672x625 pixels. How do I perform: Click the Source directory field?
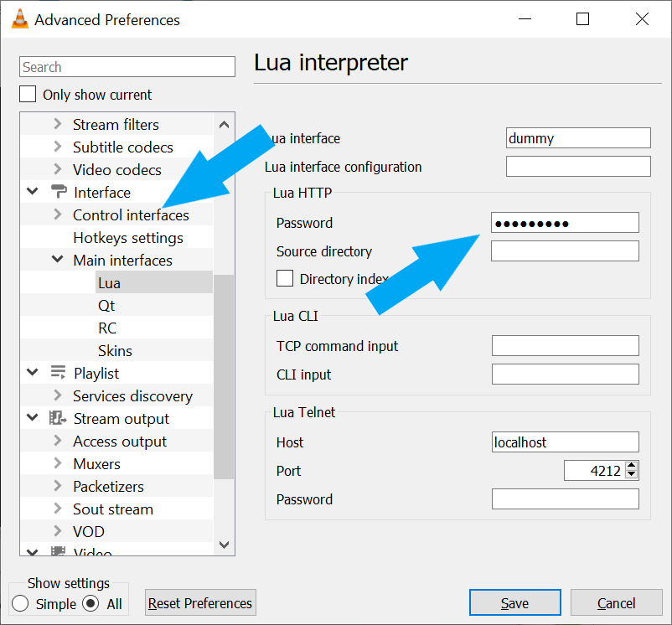pyautogui.click(x=565, y=251)
